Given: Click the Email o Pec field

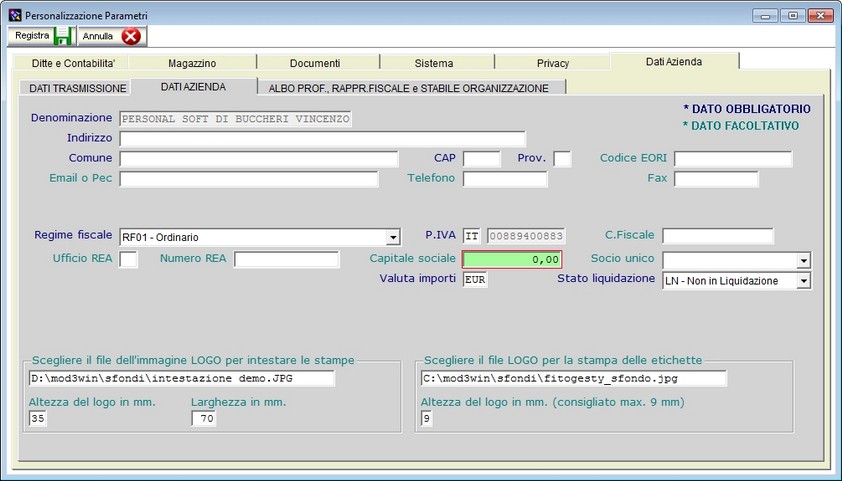Looking at the screenshot, I should [x=249, y=179].
